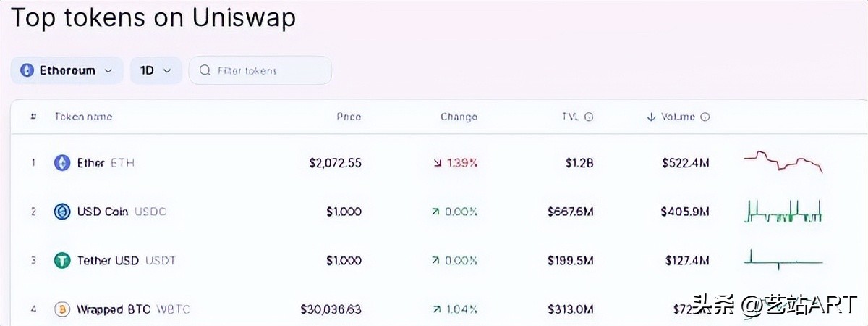
Task: Click the USDC price sparkline chart
Action: (783, 212)
